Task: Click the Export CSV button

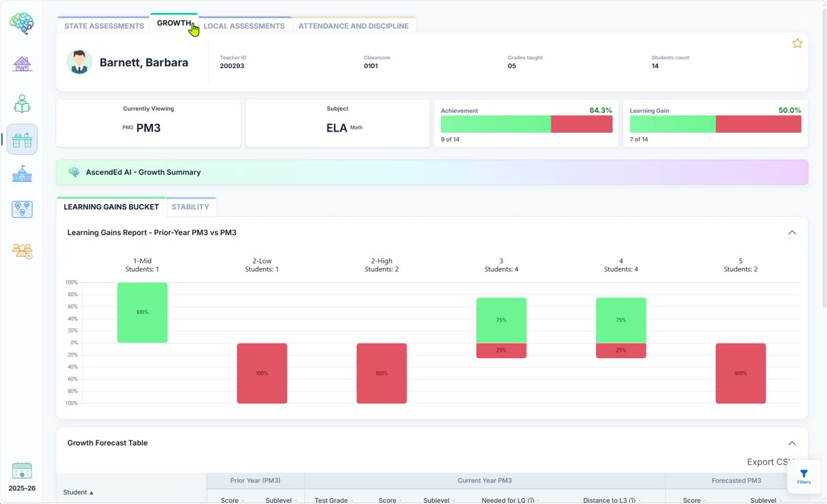Action: tap(770, 462)
